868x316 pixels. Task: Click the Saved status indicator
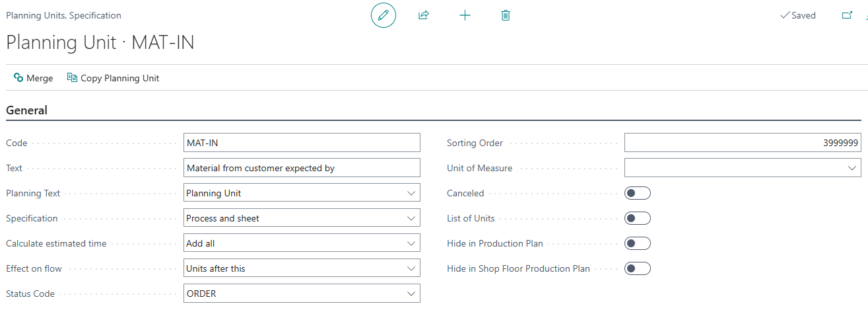[798, 15]
